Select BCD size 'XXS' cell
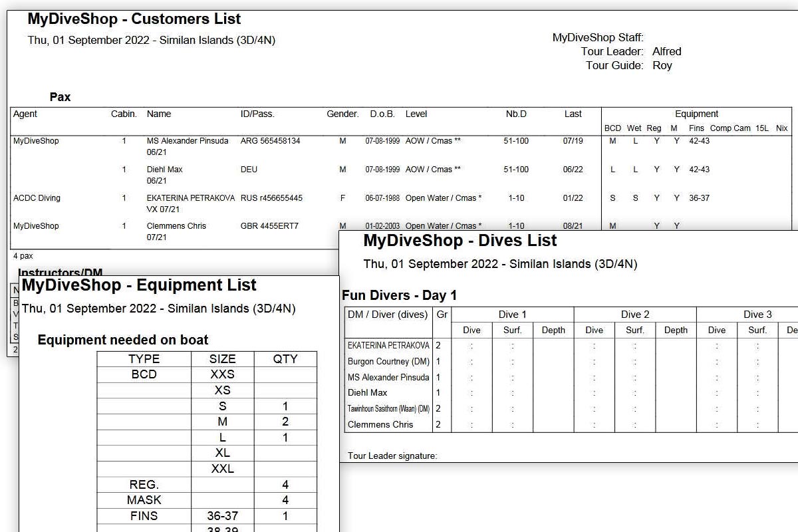798x532 pixels. (x=223, y=374)
